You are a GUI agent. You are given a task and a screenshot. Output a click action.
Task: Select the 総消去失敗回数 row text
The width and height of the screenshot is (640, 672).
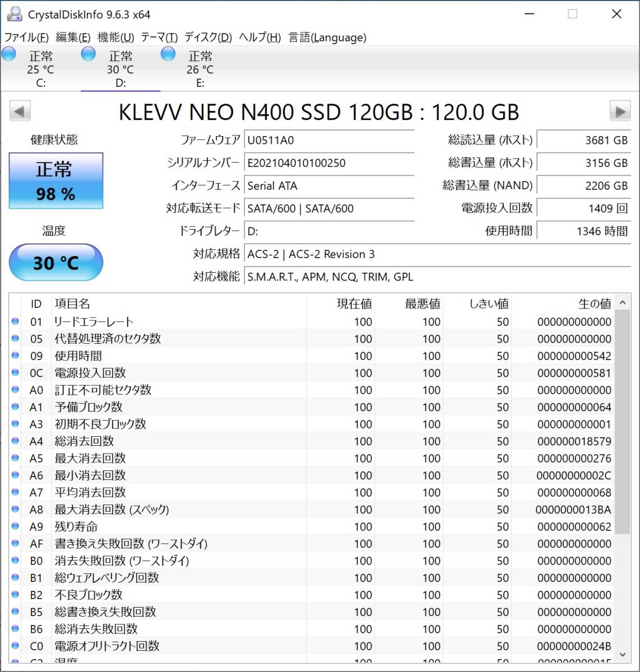(96, 629)
